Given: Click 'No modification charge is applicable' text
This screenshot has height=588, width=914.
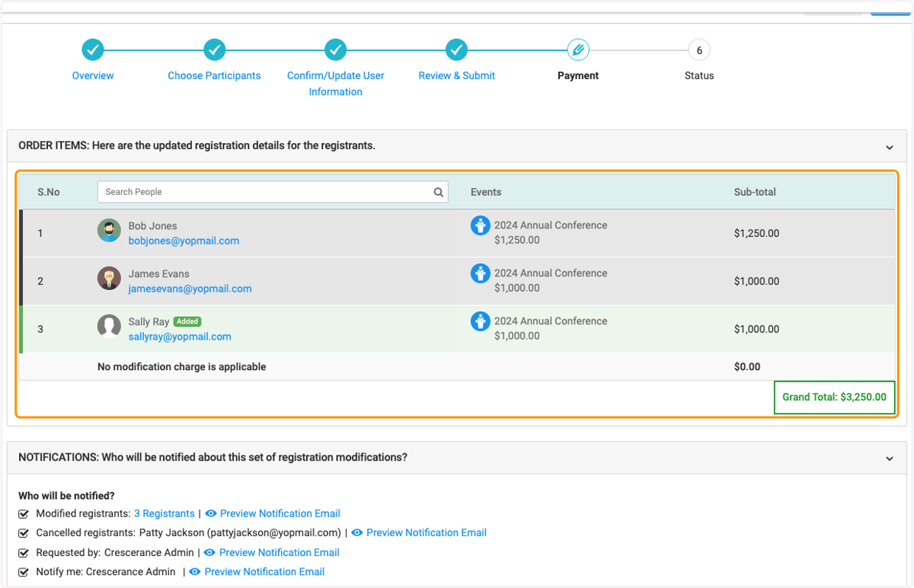Looking at the screenshot, I should [182, 367].
